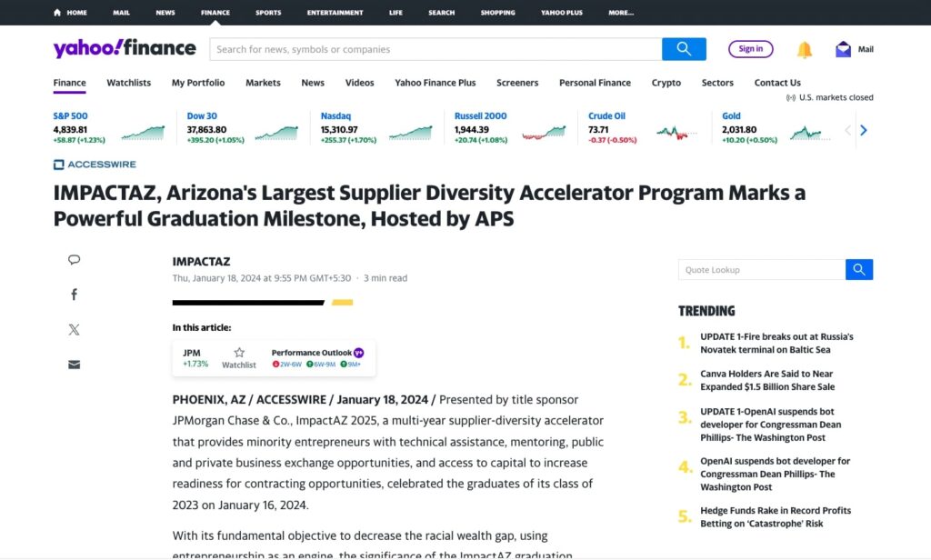Viewport: 931px width, 560px height.
Task: Open the Sectors menu
Action: click(717, 83)
